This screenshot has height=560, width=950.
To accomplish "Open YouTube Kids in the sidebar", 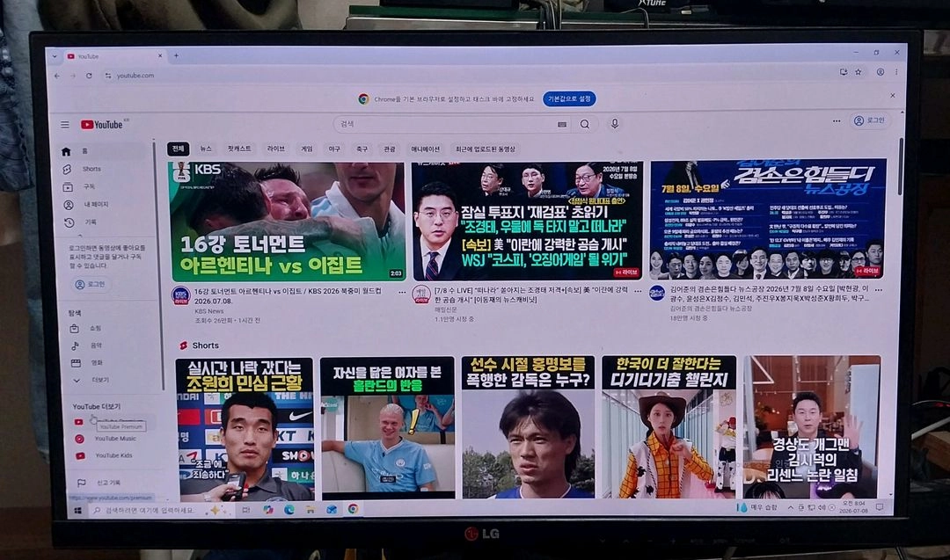I will [x=112, y=455].
